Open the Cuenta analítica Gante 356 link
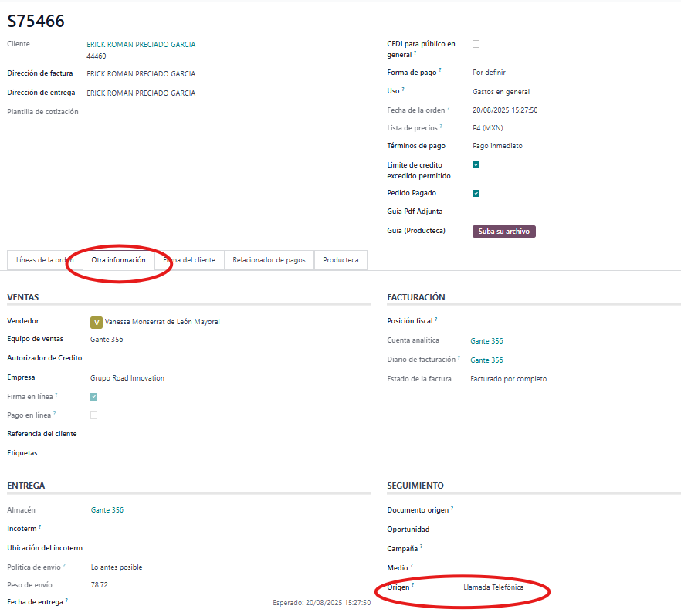This screenshot has width=681, height=616. point(486,340)
